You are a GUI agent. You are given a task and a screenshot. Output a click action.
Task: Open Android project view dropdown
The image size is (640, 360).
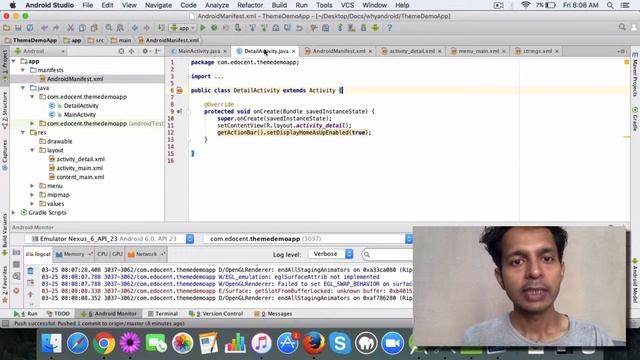(40, 51)
